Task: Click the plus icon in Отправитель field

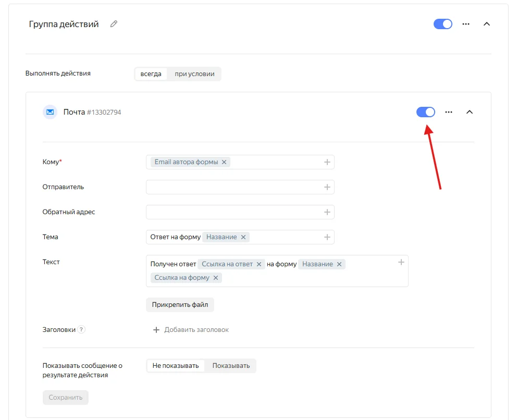Action: [x=327, y=187]
